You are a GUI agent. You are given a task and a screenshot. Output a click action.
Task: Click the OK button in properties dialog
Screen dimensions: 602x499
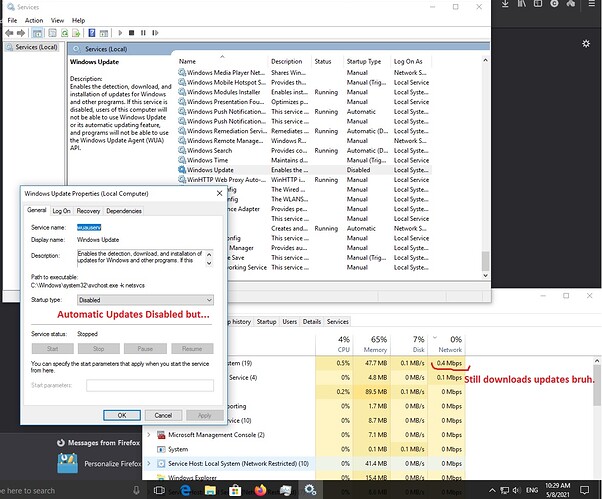pos(121,414)
